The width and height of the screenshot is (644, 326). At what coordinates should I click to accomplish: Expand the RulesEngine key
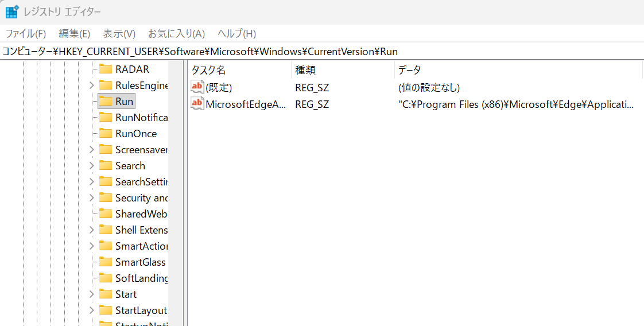[92, 86]
